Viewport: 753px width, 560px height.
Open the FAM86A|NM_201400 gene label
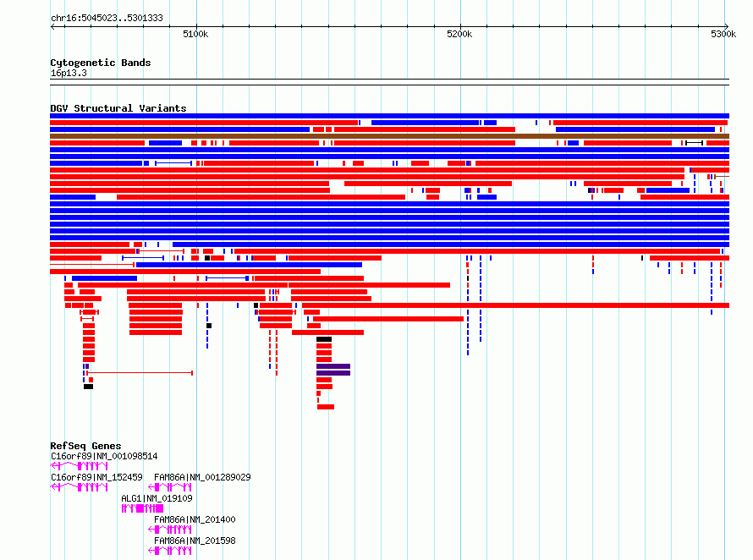tap(195, 519)
